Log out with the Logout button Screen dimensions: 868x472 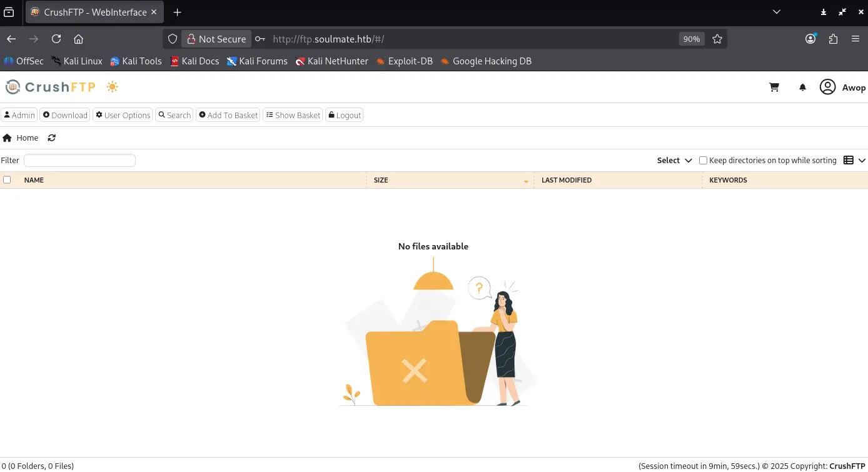pyautogui.click(x=345, y=115)
